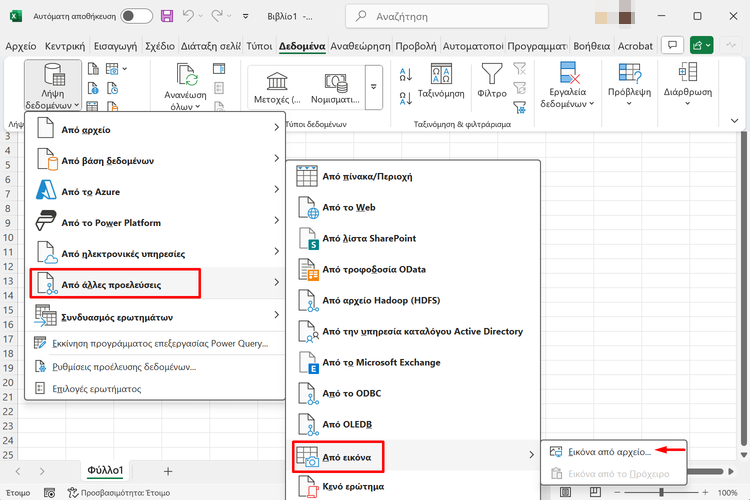
Task: Click the next sheet arrow
Action: 42,471
